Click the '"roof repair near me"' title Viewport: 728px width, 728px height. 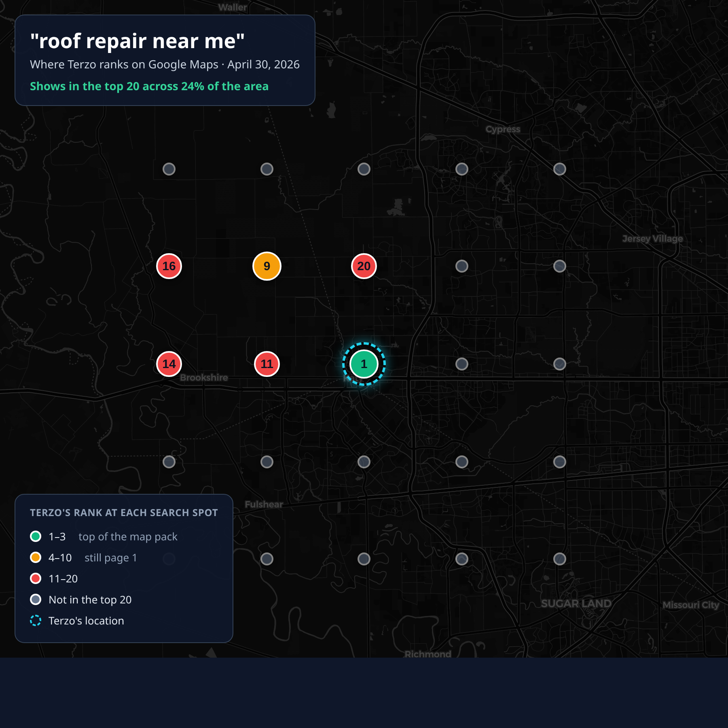138,41
